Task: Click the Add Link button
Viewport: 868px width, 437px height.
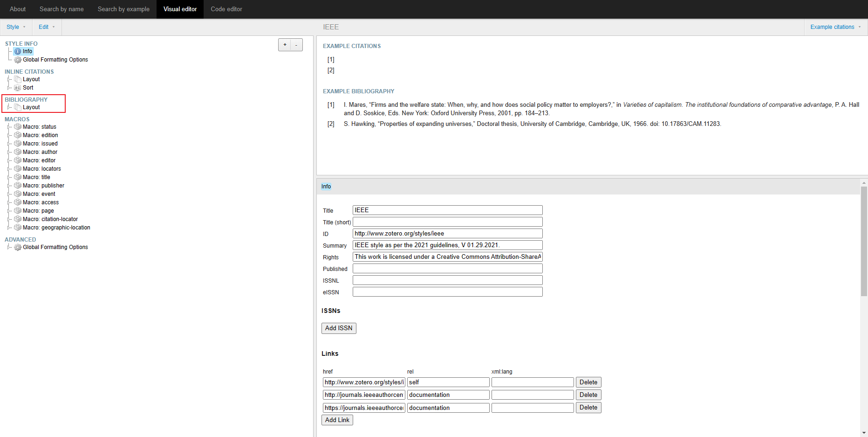Action: coord(337,420)
